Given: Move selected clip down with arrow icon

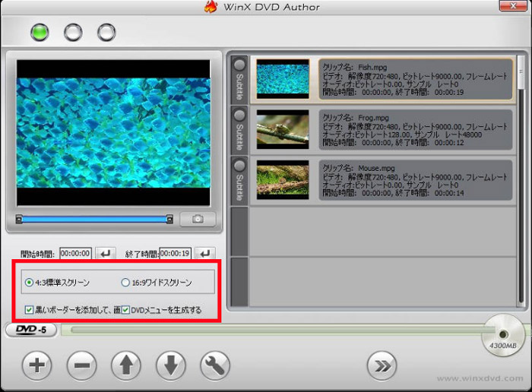Looking at the screenshot, I should pos(171,366).
